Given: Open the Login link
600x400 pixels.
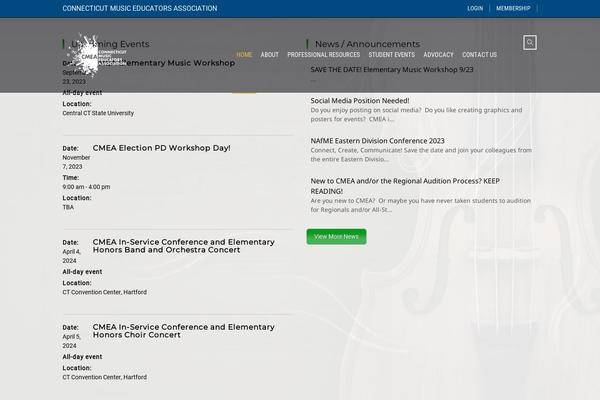Looking at the screenshot, I should (475, 8).
